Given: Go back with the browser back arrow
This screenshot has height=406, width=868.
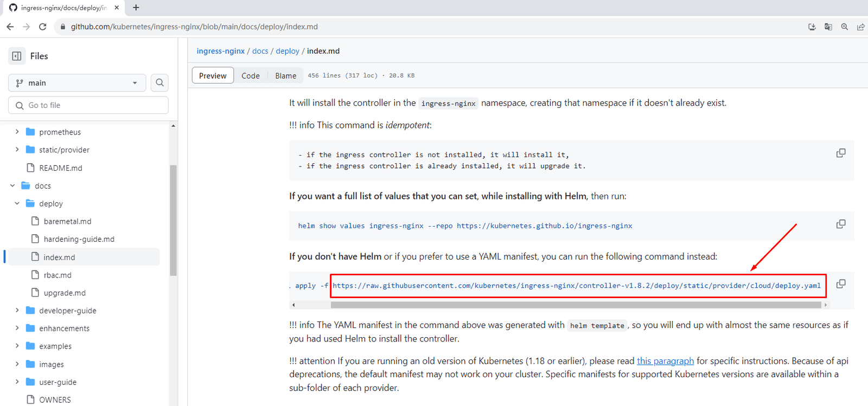Looking at the screenshot, I should 10,27.
